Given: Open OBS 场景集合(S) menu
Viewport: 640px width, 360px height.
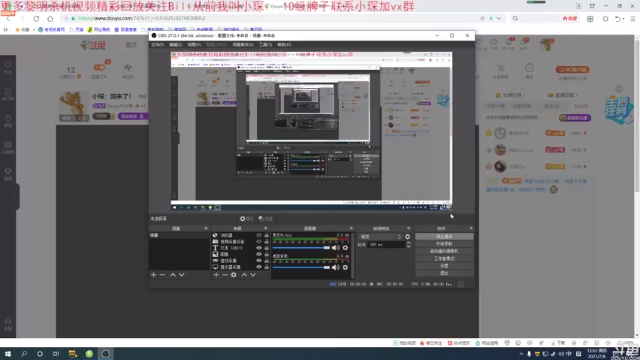Looking at the screenshot, I should pyautogui.click(x=243, y=44).
